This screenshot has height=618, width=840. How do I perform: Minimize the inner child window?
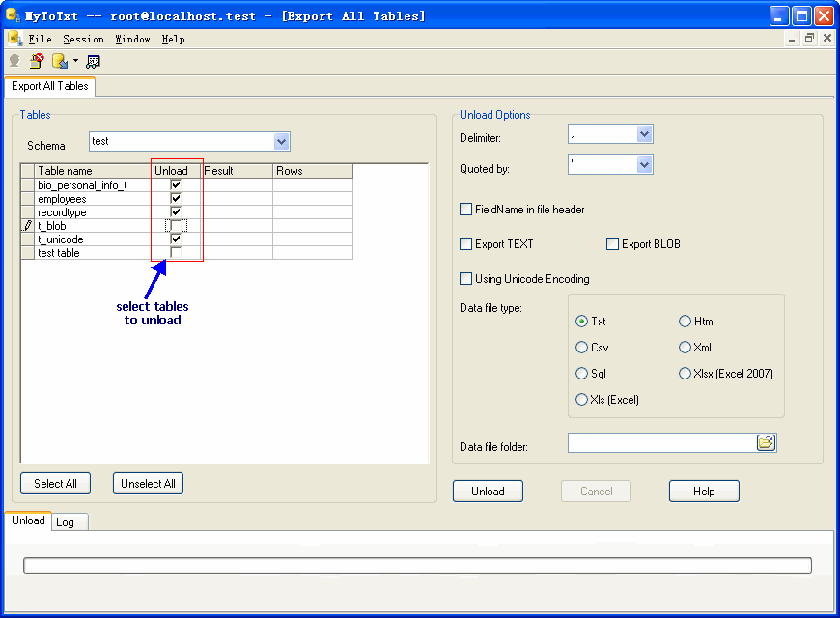(792, 38)
